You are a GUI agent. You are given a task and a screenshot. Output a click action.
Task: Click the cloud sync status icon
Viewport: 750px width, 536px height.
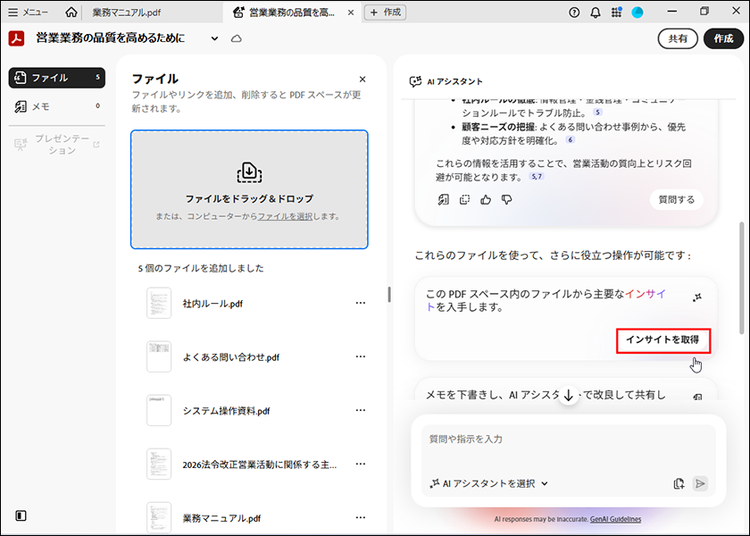pos(236,38)
